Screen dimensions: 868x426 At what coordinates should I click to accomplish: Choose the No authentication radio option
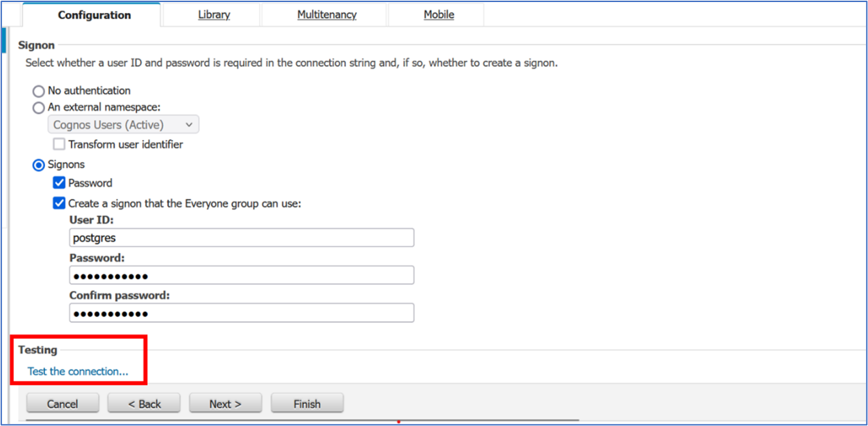point(39,91)
